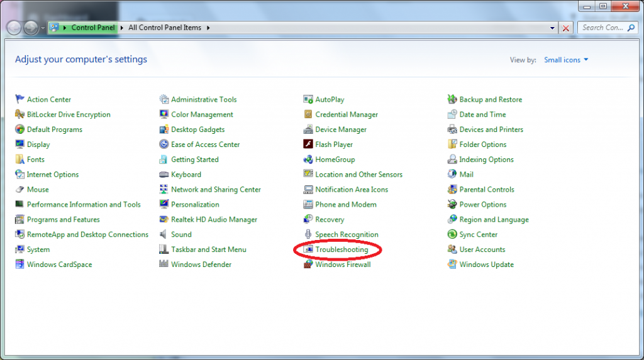Viewport: 644px width, 360px height.
Task: Open the Color Management icon
Action: pos(164,114)
